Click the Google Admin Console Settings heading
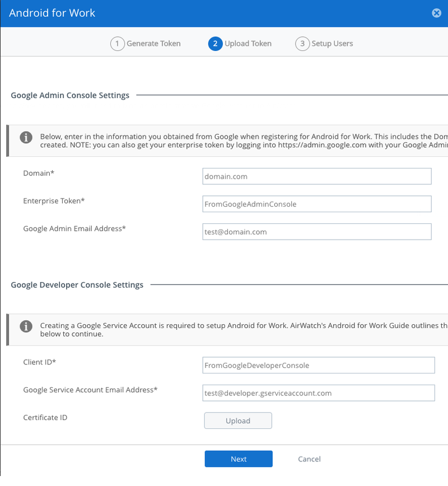This screenshot has height=486, width=448. [70, 96]
